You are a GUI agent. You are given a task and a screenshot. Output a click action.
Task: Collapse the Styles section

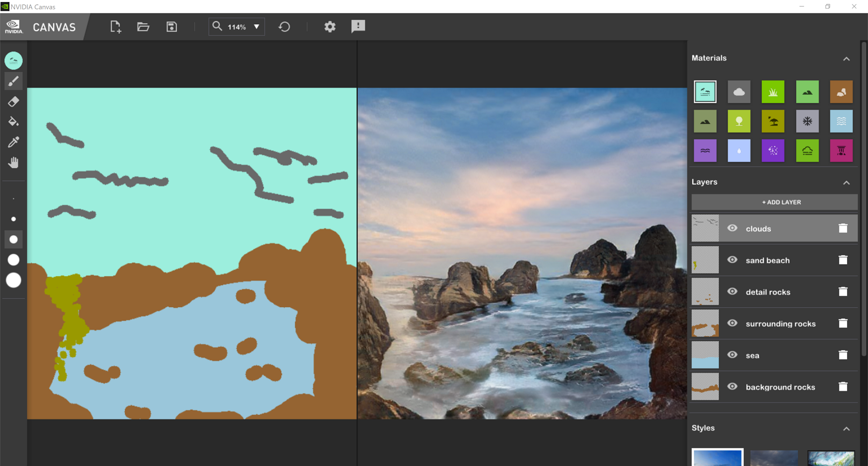[847, 429]
